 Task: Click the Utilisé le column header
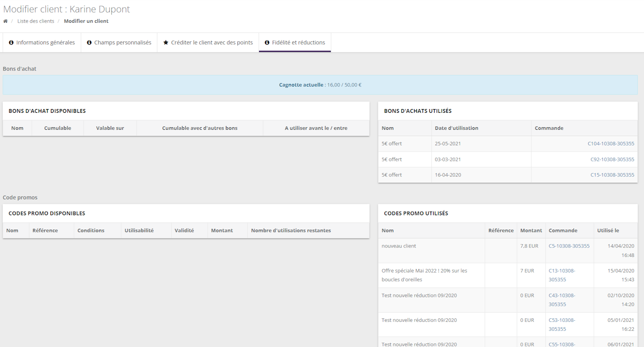tap(608, 230)
